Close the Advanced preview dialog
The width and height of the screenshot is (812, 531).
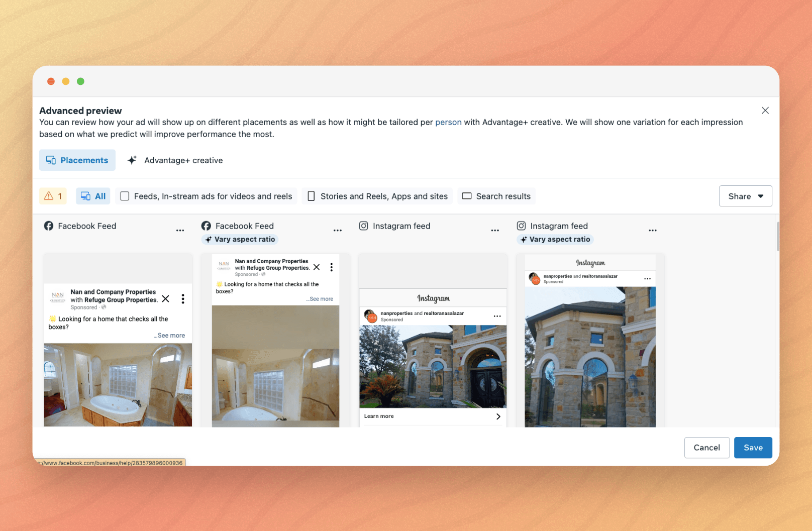pyautogui.click(x=765, y=111)
